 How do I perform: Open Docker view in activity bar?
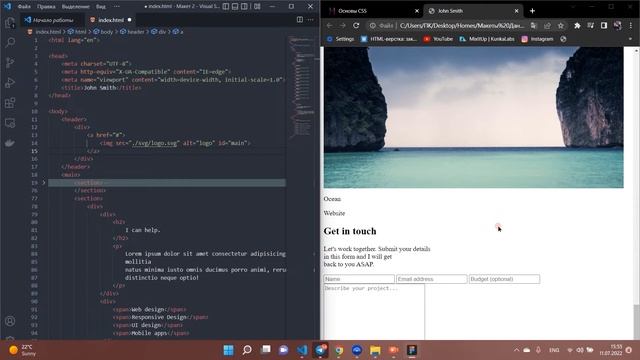coord(10,142)
